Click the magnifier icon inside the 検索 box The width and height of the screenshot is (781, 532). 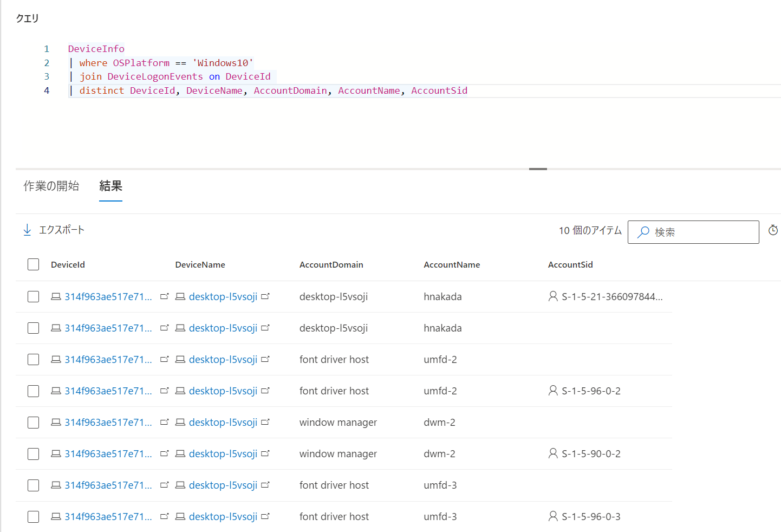[643, 232]
